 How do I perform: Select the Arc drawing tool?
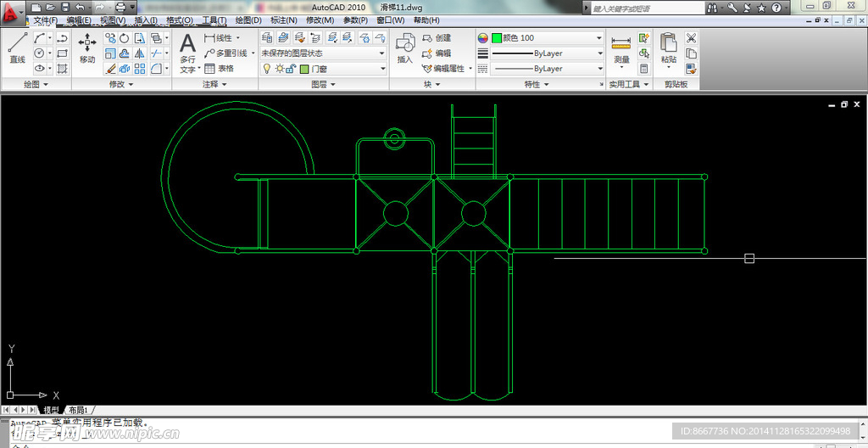point(39,38)
